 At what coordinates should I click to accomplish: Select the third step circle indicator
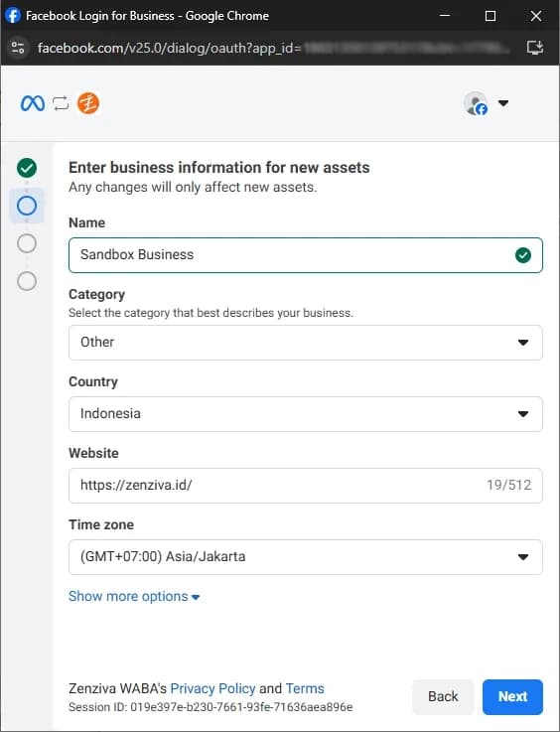coord(27,243)
